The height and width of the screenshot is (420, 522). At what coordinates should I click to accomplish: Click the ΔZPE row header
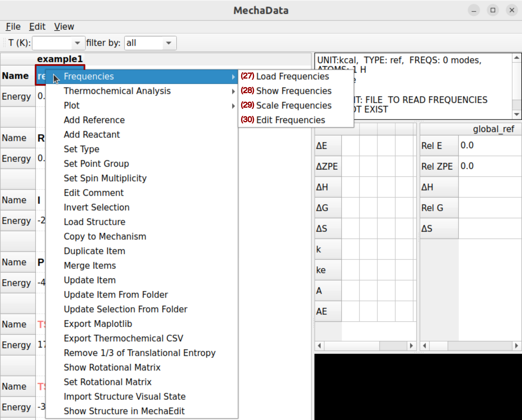[x=328, y=166]
